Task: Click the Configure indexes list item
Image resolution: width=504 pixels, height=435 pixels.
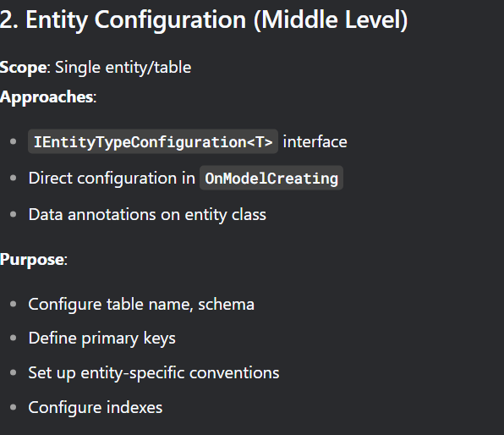Action: [96, 408]
